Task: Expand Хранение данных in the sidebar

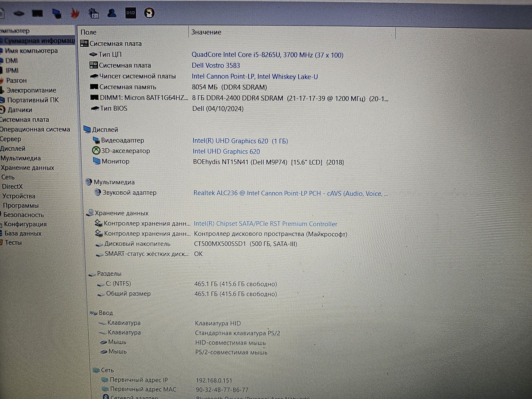Action: [27, 168]
